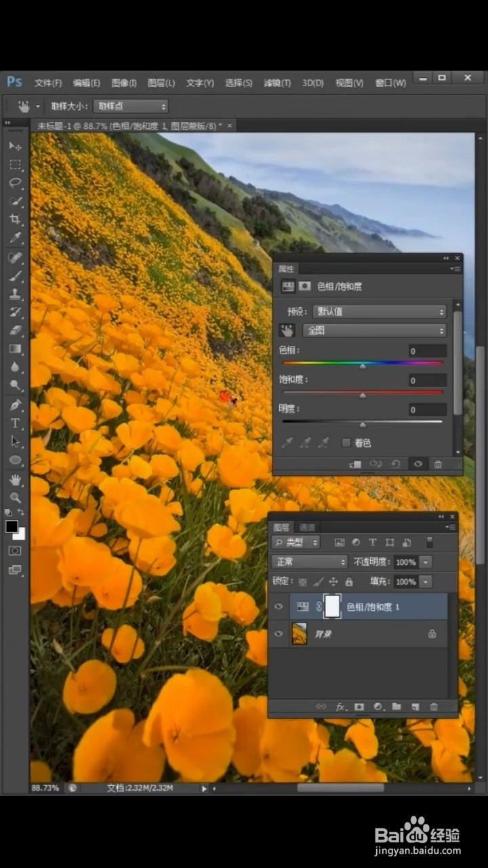Toggle adjustment layer filter
The image size is (488, 868).
tap(357, 542)
